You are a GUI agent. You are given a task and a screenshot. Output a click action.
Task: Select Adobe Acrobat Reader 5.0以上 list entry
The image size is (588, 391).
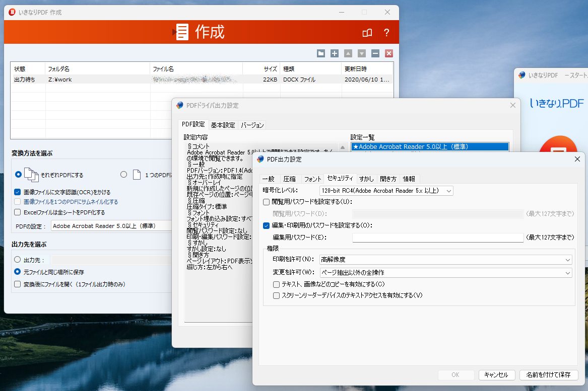(x=430, y=147)
